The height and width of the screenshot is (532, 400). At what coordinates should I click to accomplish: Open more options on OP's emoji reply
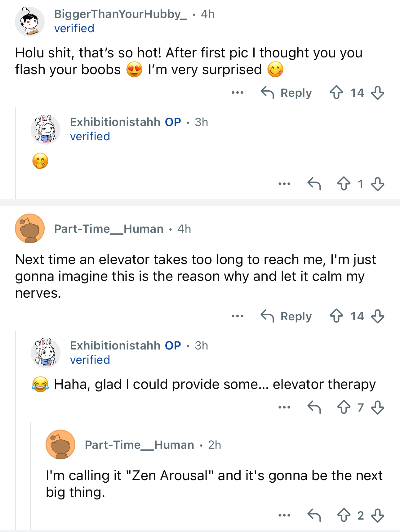click(284, 184)
